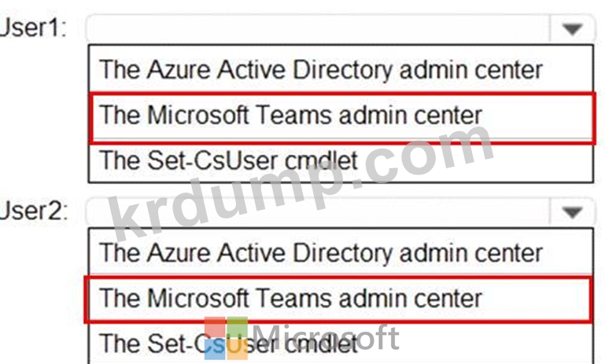Pick the Set-CsUser cmdlet option for User1
This screenshot has width=605, height=364.
[x=228, y=160]
